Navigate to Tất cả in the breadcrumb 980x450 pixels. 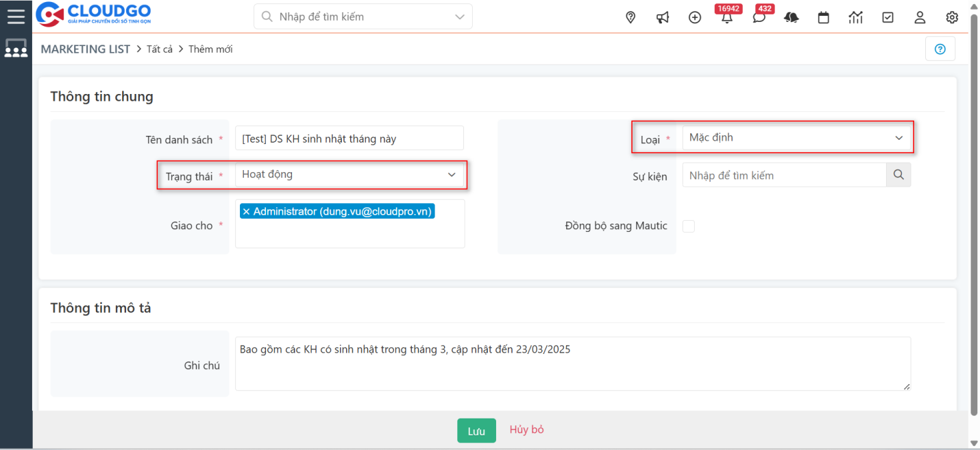(159, 49)
